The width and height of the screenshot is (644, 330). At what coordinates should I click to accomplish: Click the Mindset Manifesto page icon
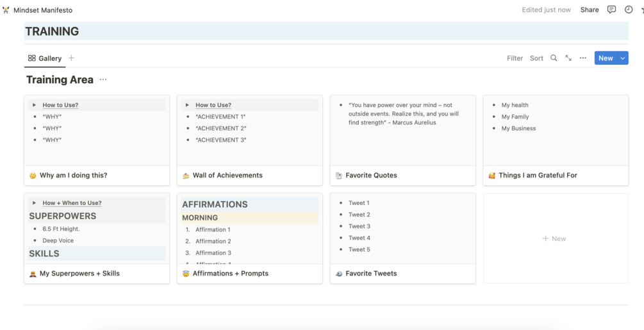[x=6, y=10]
